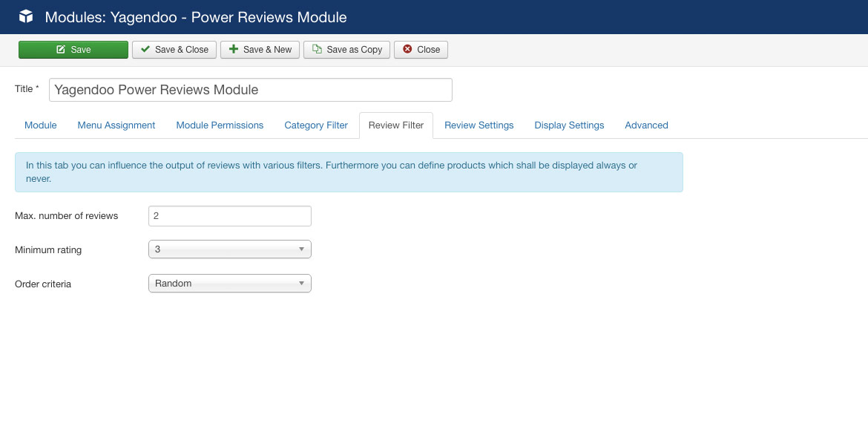Switch to the Module tab
The width and height of the screenshot is (868, 441).
40,125
